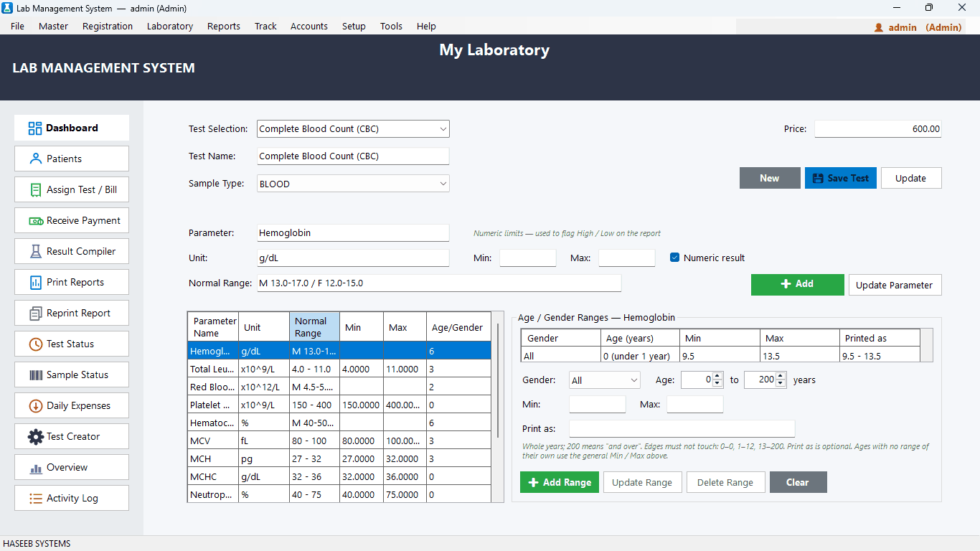This screenshot has height=551, width=980.
Task: Open the Registration menu
Action: coord(108,26)
